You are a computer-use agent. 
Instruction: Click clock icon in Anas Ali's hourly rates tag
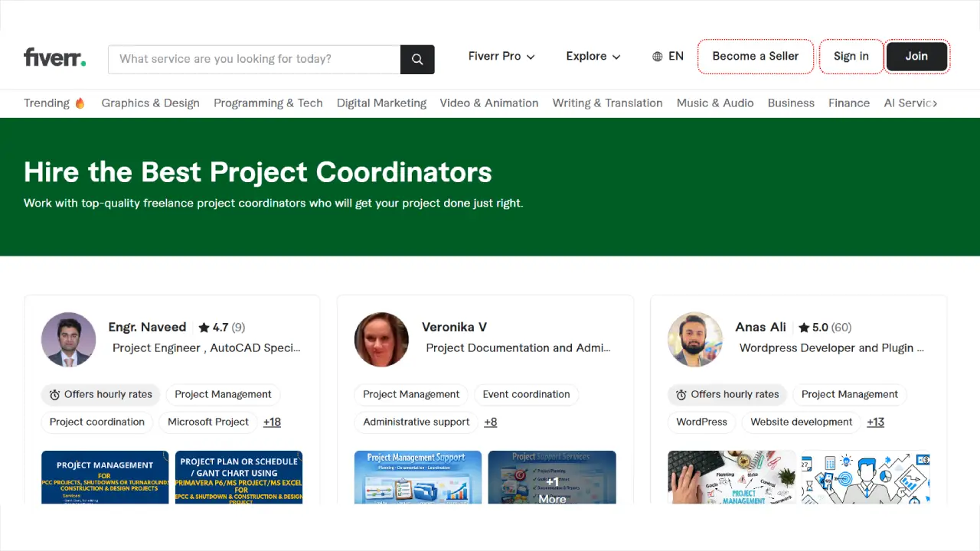click(x=681, y=395)
